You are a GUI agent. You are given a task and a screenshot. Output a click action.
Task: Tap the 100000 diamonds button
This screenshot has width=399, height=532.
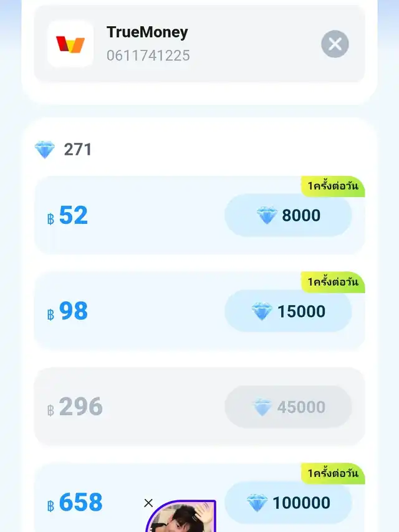[x=288, y=503]
